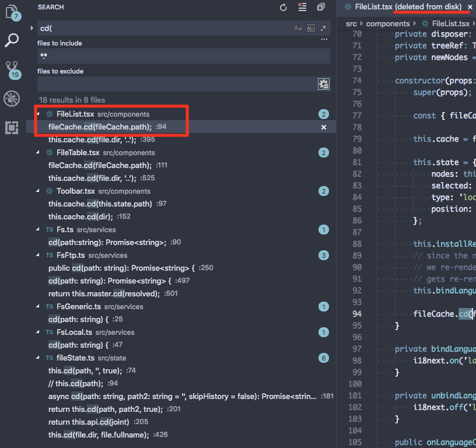
Task: Close the FileList.tsx editor tab
Action: coord(470,7)
